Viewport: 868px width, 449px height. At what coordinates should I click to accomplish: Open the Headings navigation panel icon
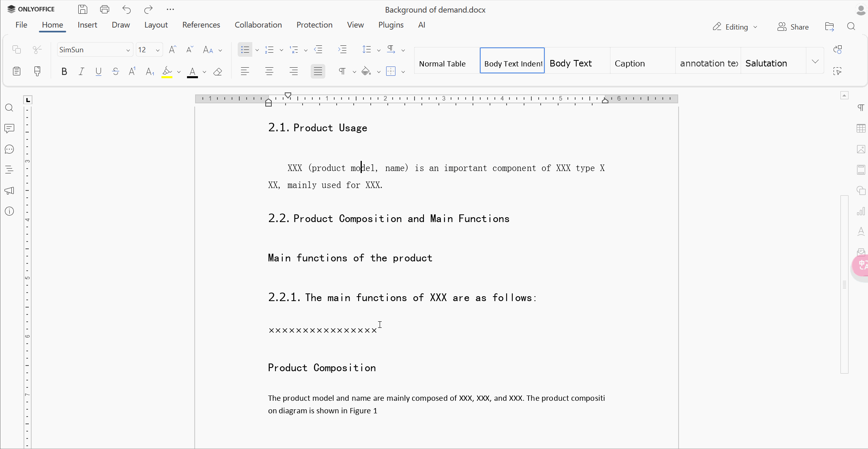pyautogui.click(x=9, y=170)
